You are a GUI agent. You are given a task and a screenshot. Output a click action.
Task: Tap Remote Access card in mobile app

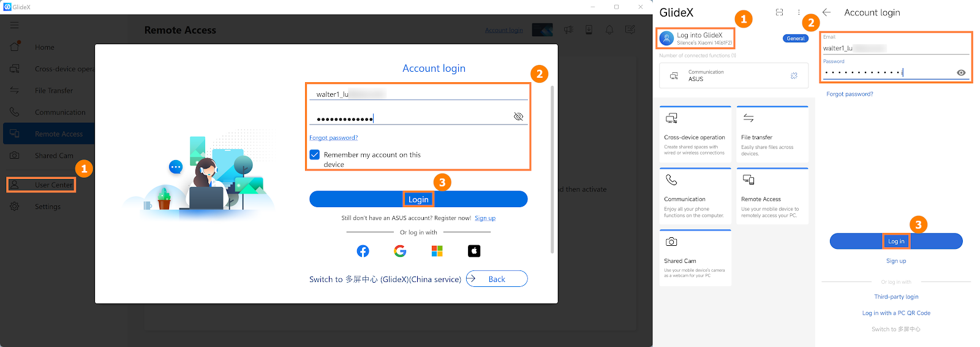coord(772,196)
